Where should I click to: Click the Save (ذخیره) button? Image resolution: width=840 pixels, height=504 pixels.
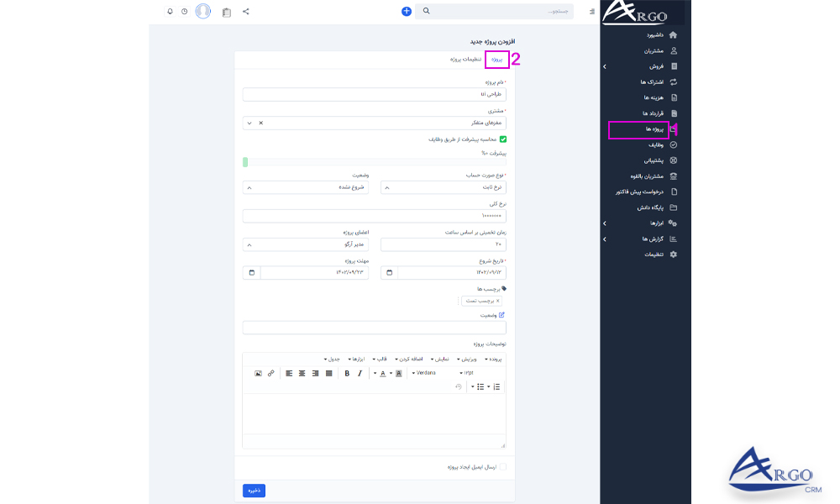tap(254, 491)
